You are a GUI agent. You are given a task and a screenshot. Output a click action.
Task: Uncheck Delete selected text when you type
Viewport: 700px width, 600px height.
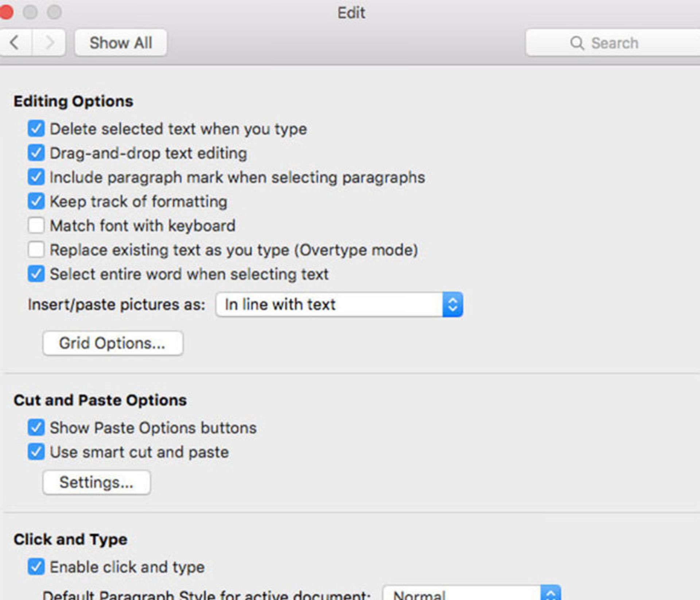pyautogui.click(x=36, y=129)
